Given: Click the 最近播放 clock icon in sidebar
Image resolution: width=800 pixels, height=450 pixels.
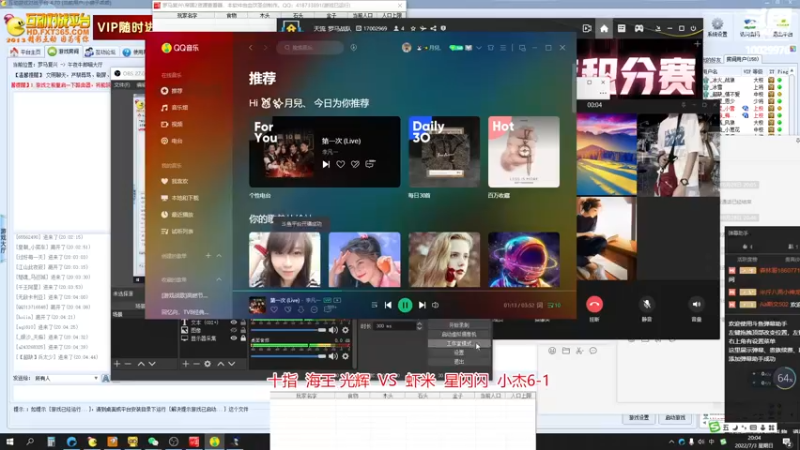Looking at the screenshot, I should pos(164,215).
